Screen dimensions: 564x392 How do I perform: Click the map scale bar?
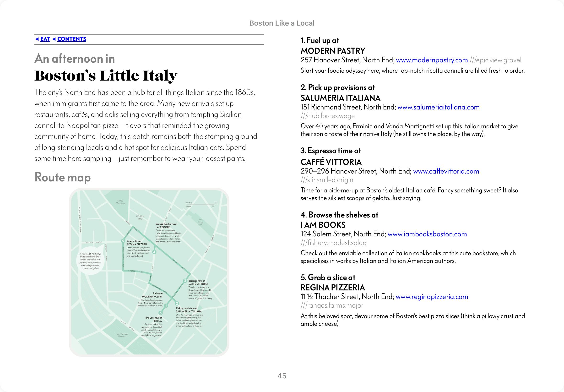pos(201,204)
